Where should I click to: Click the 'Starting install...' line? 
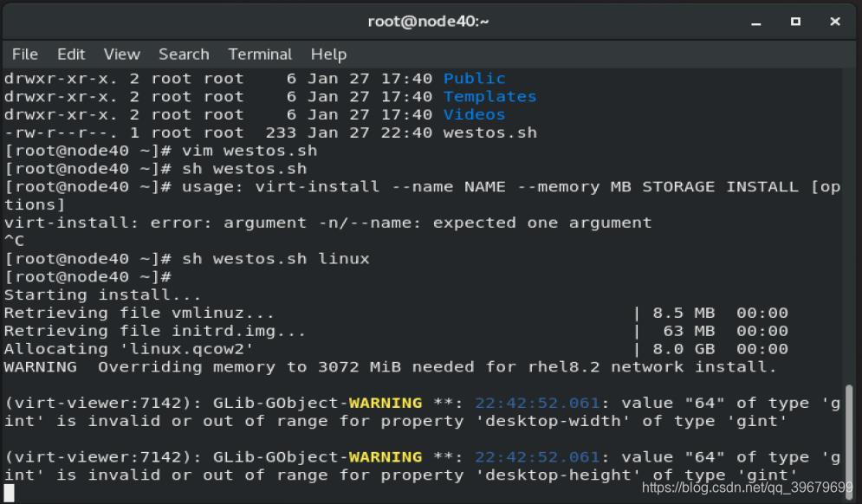tap(102, 295)
